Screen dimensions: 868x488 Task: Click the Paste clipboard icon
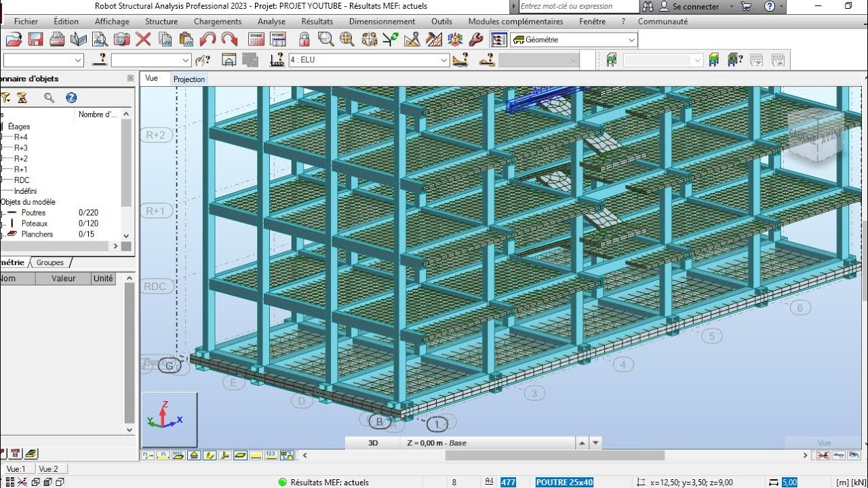[x=186, y=39]
